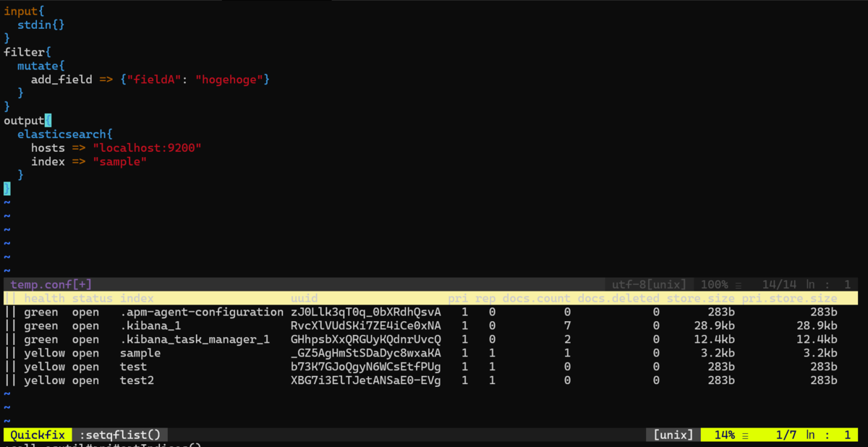Viewport: 868px width, 447px height.
Task: Click the 3.2kb pri.store.size value
Action: 820,353
